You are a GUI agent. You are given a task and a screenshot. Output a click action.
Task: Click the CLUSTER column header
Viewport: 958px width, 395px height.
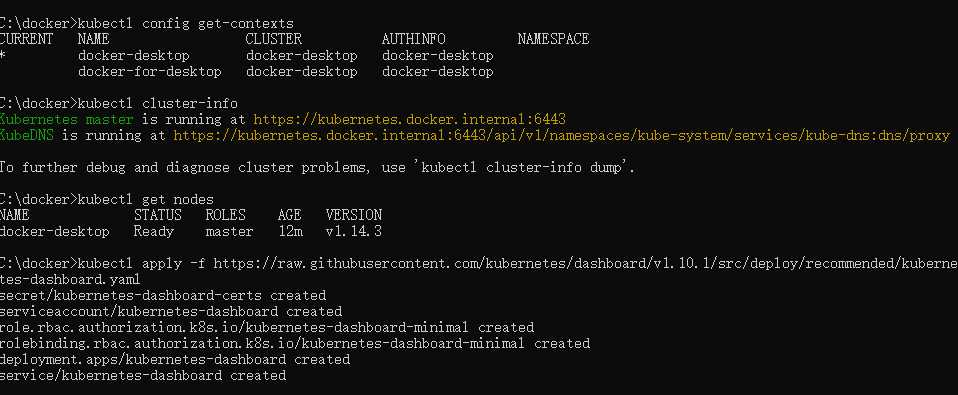coord(274,39)
